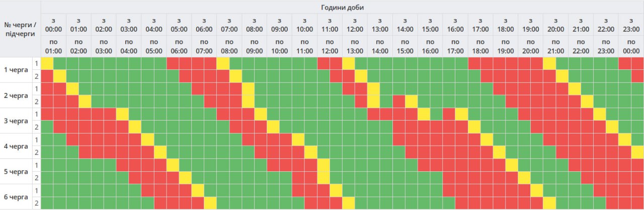Click the 'з 18:00' start time header
This screenshot has height=210, width=644.
[x=505, y=25]
